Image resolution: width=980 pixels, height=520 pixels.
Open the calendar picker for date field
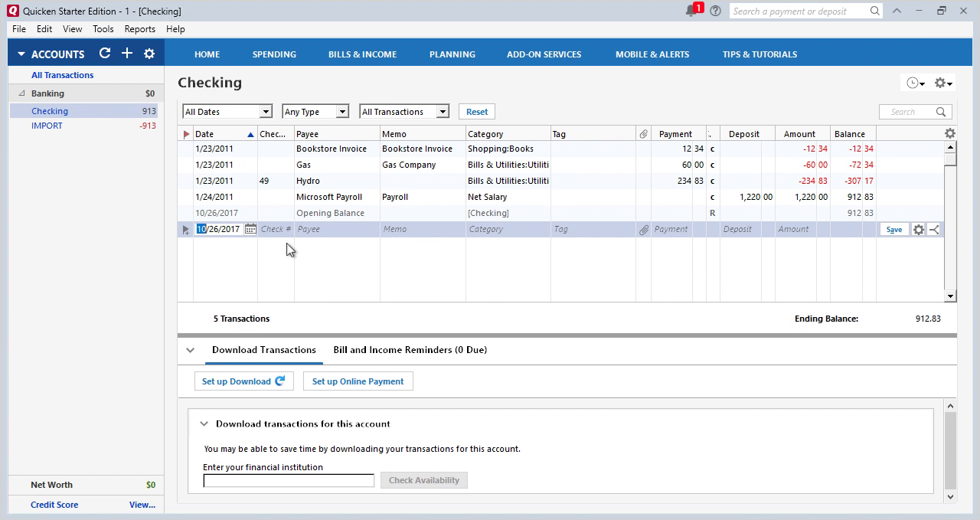(250, 229)
